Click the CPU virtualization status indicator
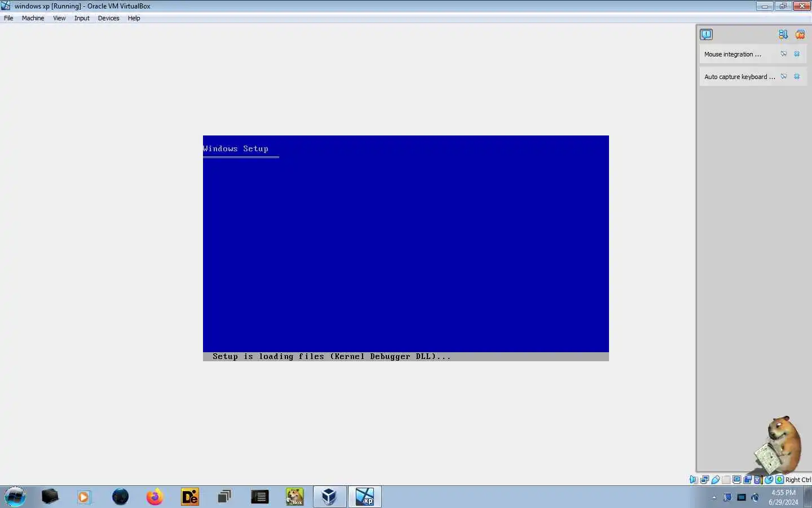Image resolution: width=812 pixels, height=508 pixels. tap(758, 480)
